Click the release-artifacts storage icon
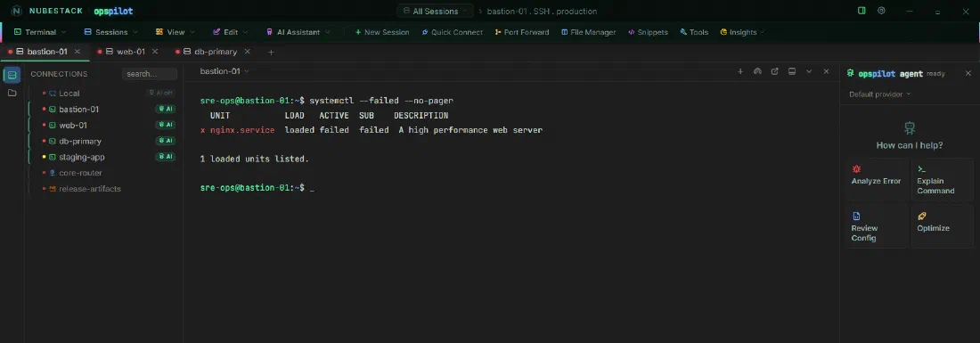Viewport: 980px width, 343px height. (53, 189)
